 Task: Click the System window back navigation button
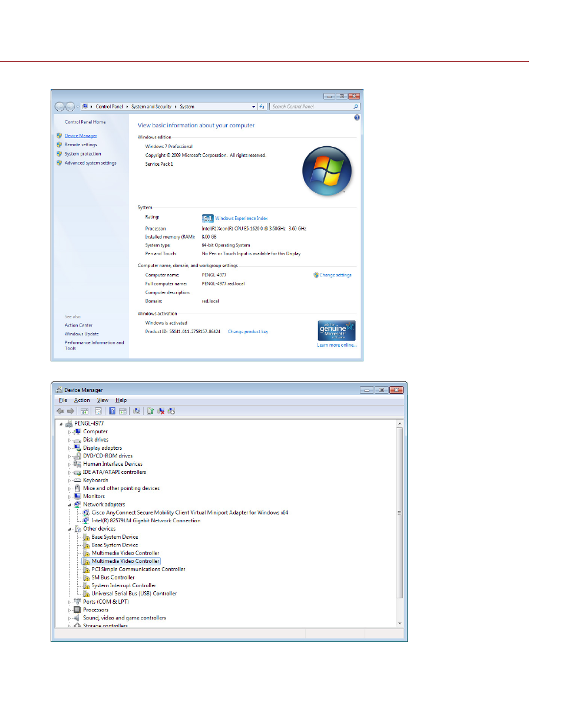tap(59, 107)
